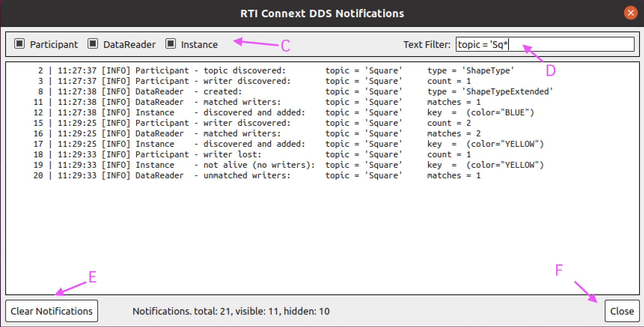Toggle the Instance checkbox

pyautogui.click(x=171, y=44)
